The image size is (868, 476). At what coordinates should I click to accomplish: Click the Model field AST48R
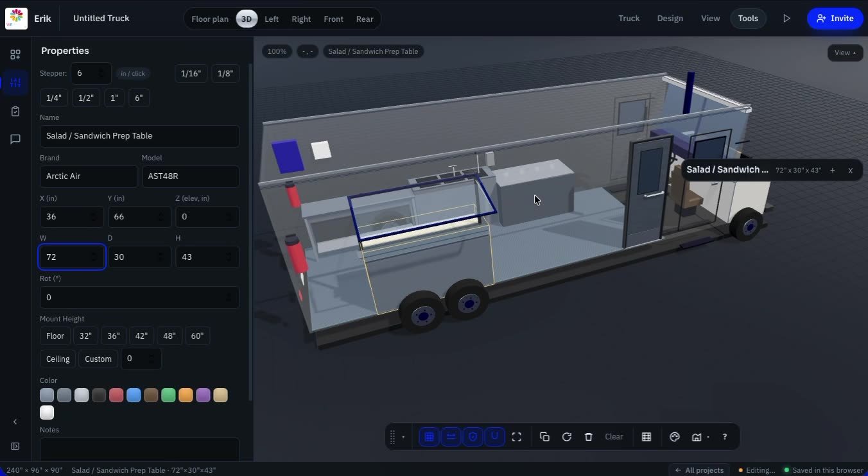click(191, 176)
